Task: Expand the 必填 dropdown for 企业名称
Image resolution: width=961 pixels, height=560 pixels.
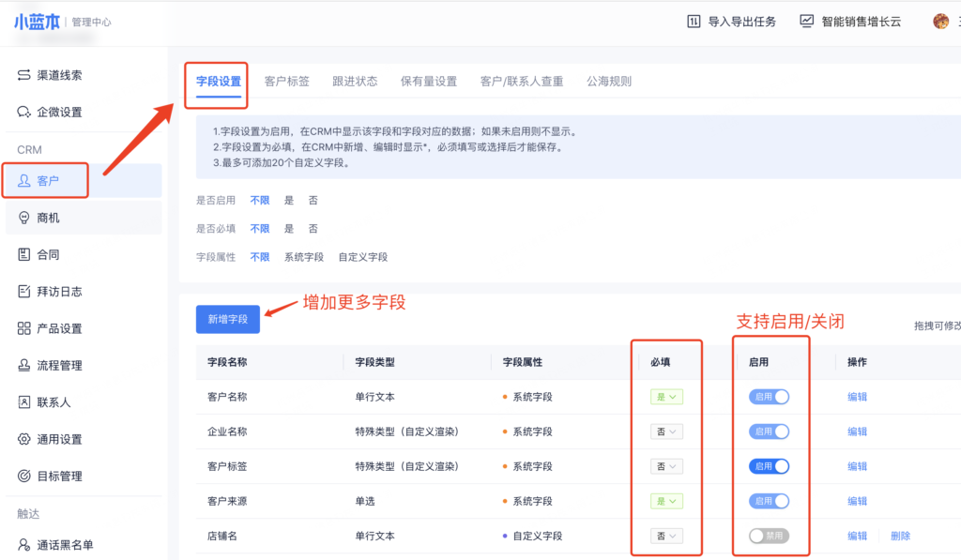Action: pos(666,431)
